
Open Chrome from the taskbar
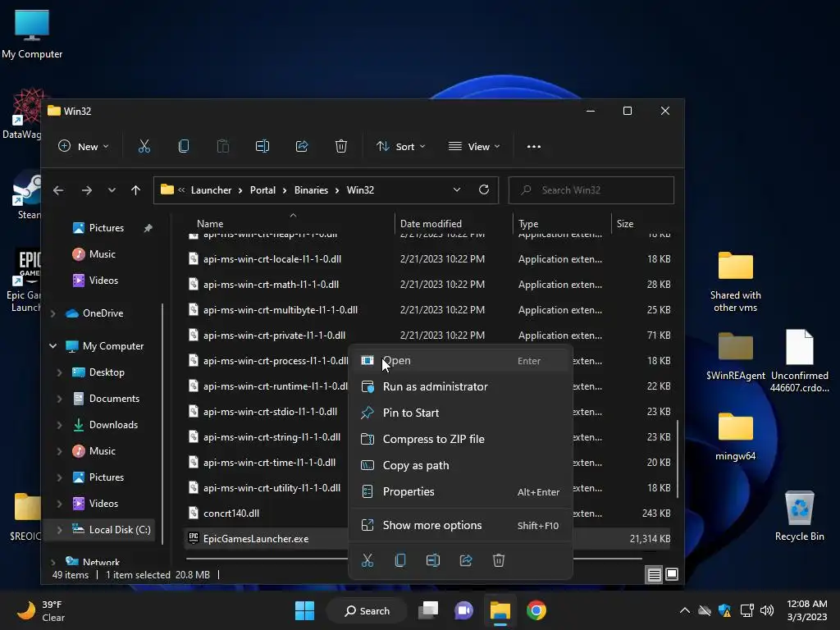click(536, 610)
